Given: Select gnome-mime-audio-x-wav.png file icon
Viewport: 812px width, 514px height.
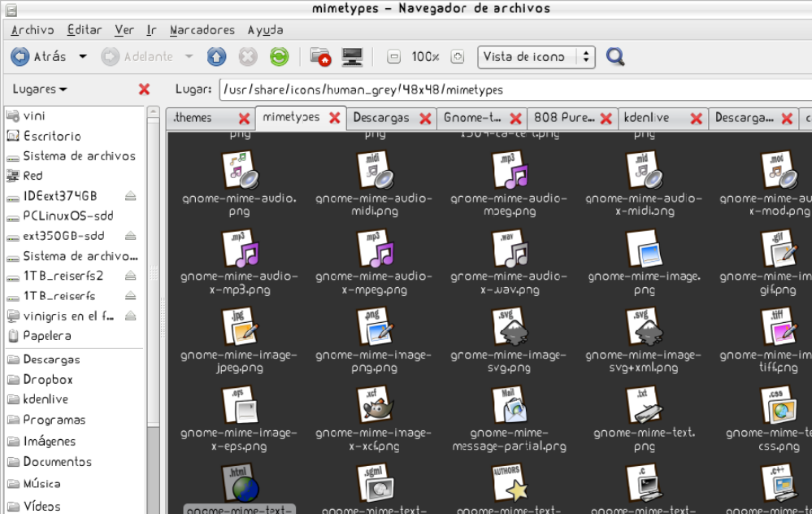Looking at the screenshot, I should [509, 248].
